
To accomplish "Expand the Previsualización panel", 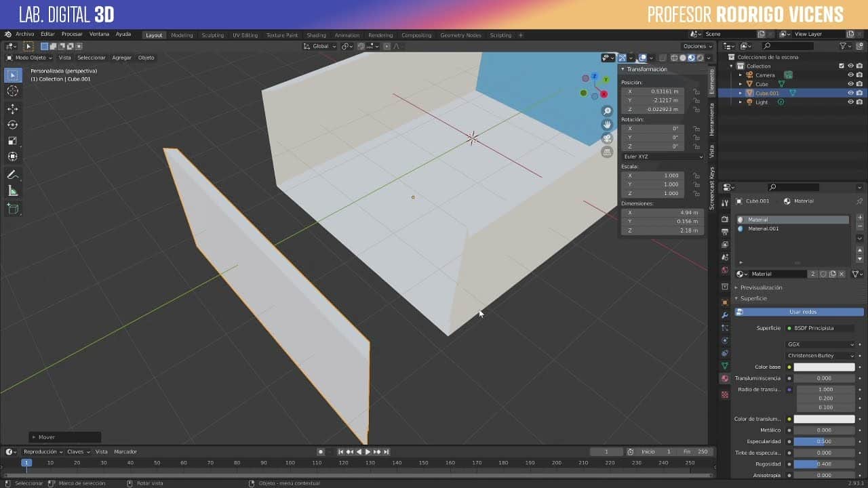I will point(761,287).
